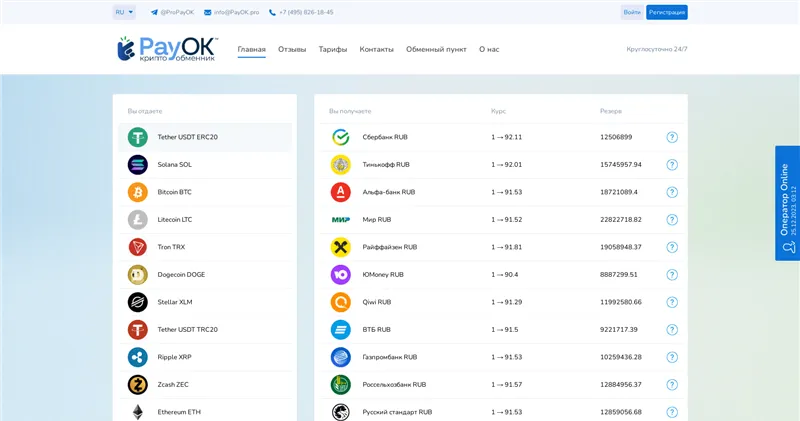Click the reserve value 12506899
This screenshot has height=421, width=800.
(616, 137)
